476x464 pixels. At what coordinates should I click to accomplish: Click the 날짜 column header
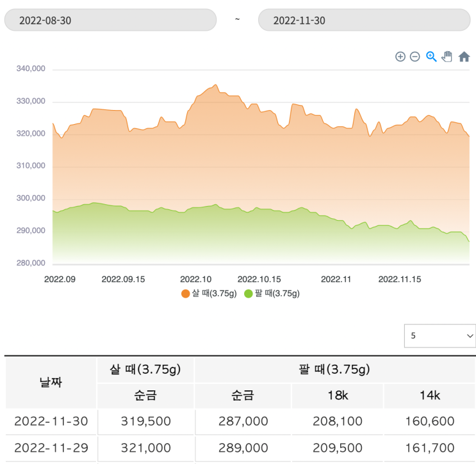point(51,382)
